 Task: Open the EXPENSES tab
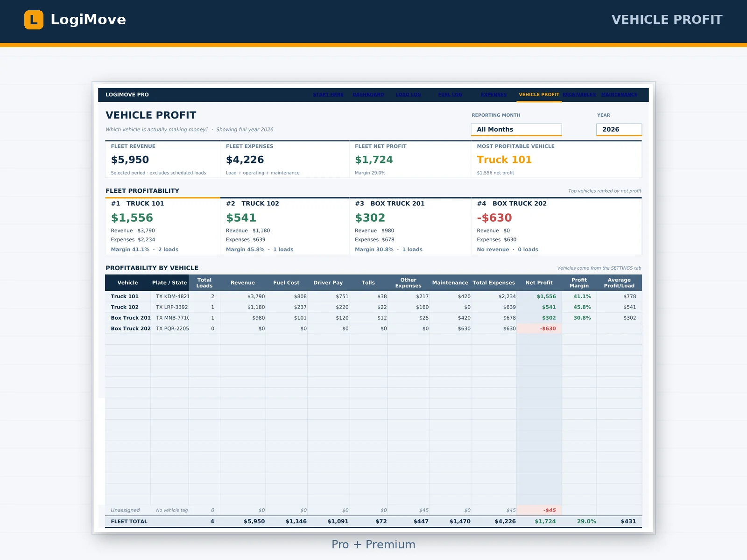(x=493, y=95)
